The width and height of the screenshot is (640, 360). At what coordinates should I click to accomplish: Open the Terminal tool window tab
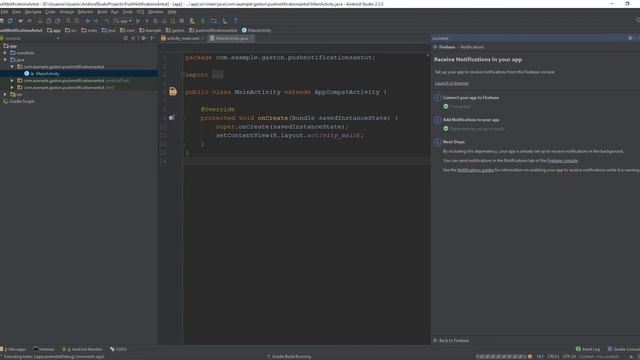click(44, 349)
